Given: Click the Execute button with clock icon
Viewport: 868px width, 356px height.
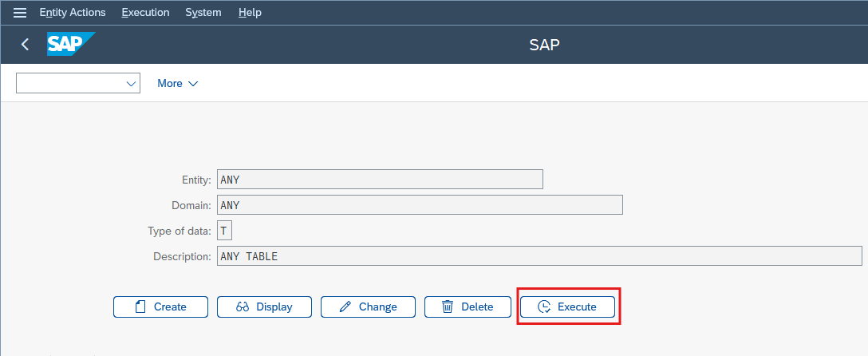Looking at the screenshot, I should click(x=567, y=307).
